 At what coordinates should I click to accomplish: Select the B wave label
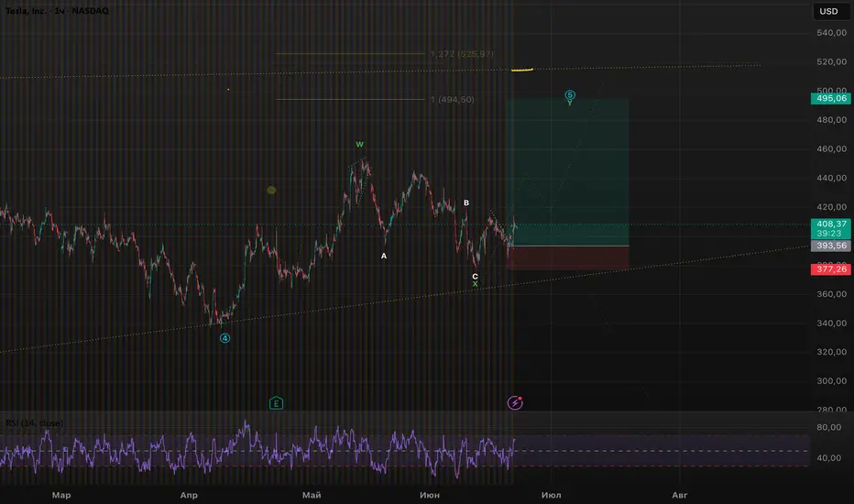coord(466,203)
